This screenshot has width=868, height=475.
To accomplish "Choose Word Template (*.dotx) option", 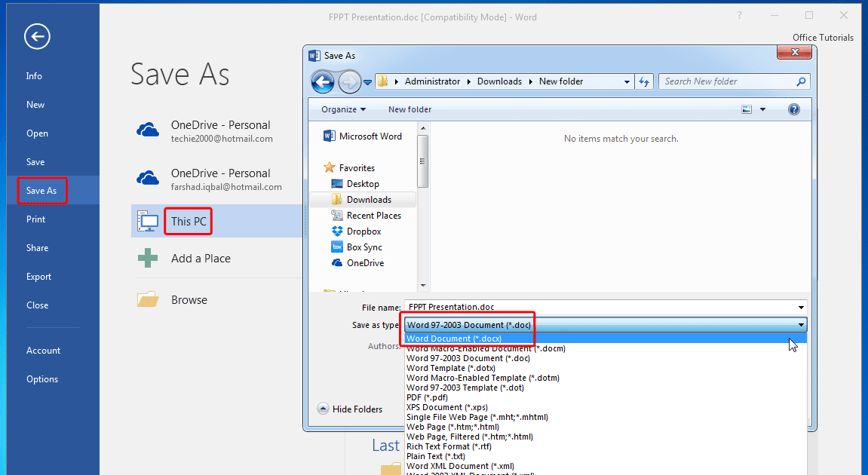I will coord(606,368).
